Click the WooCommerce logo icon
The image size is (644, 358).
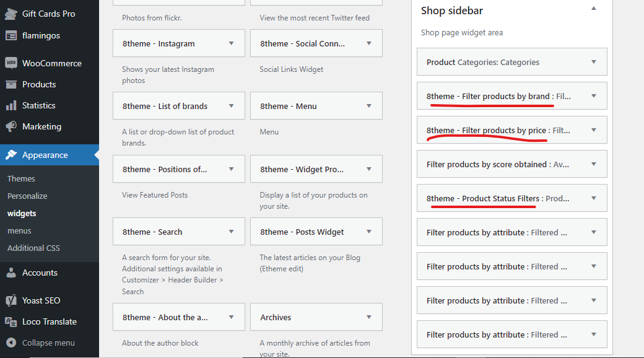pos(11,63)
